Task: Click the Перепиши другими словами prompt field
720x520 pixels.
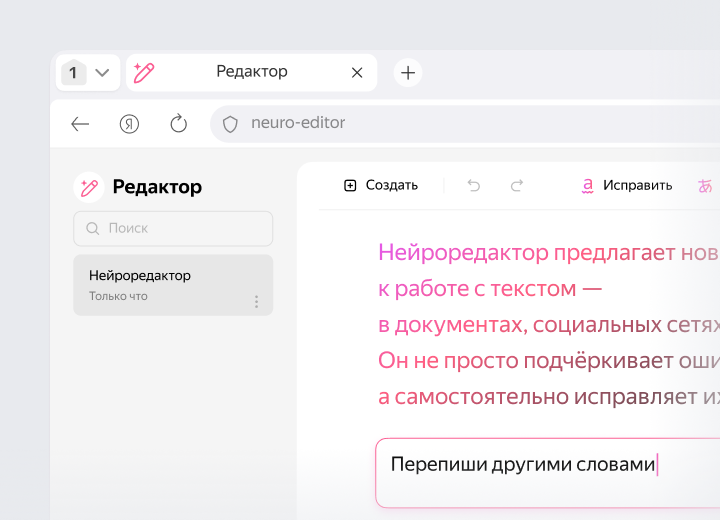Action: 547,473
